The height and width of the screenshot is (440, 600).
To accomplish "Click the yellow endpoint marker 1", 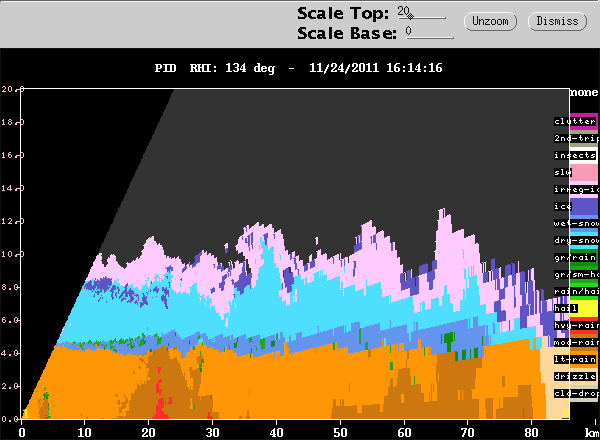I will (x=25, y=414).
